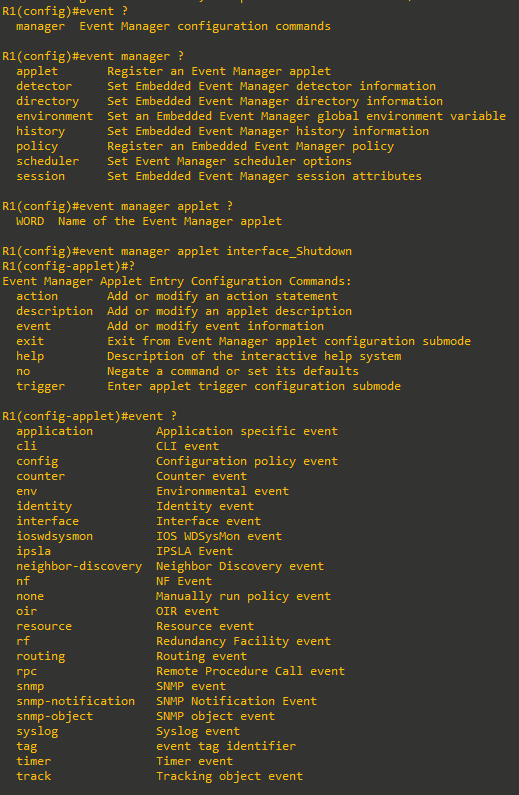Viewport: 519px width, 795px height.
Task: Click the 'ioswdsysmon' event keyword
Action: pos(55,536)
